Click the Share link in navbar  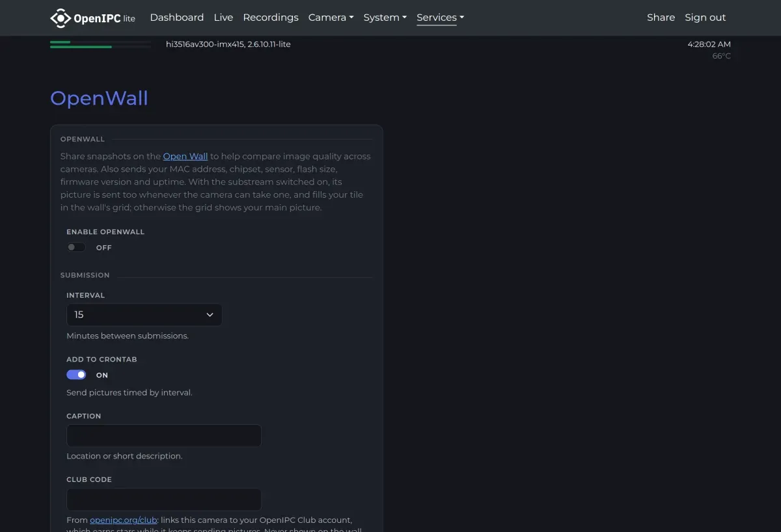coord(661,18)
